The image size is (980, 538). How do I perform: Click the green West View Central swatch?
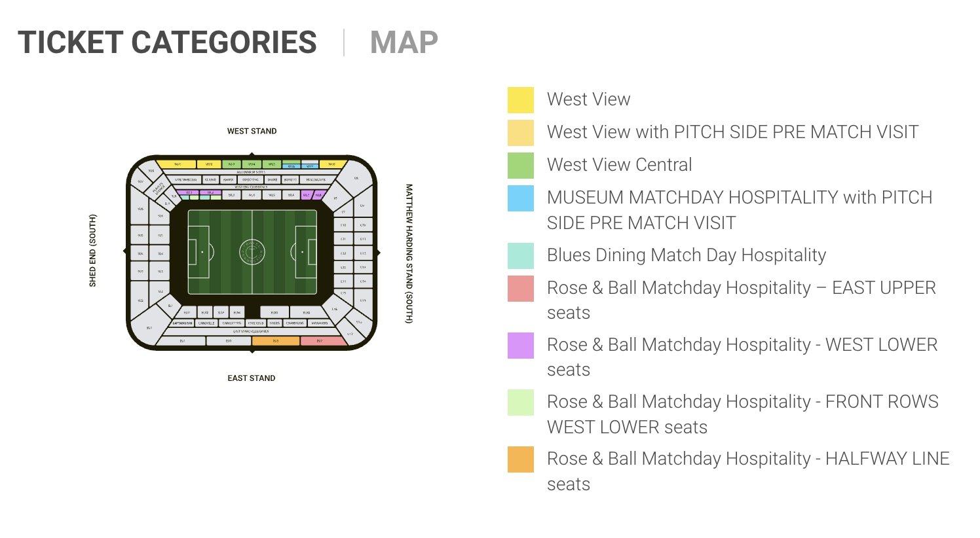click(x=520, y=165)
